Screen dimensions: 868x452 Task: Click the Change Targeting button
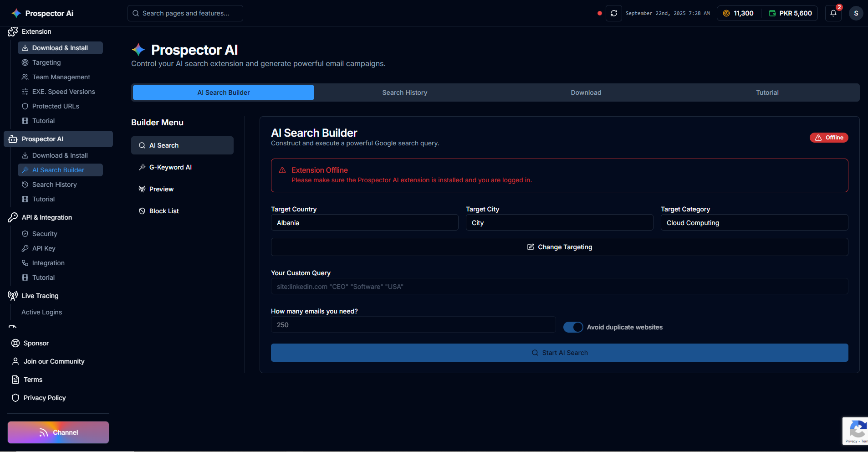click(x=559, y=247)
